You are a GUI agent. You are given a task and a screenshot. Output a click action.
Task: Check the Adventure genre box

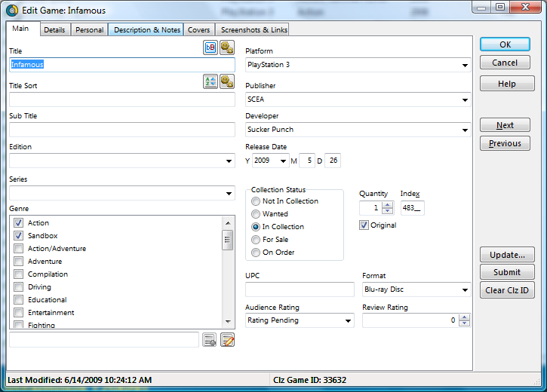tap(19, 262)
